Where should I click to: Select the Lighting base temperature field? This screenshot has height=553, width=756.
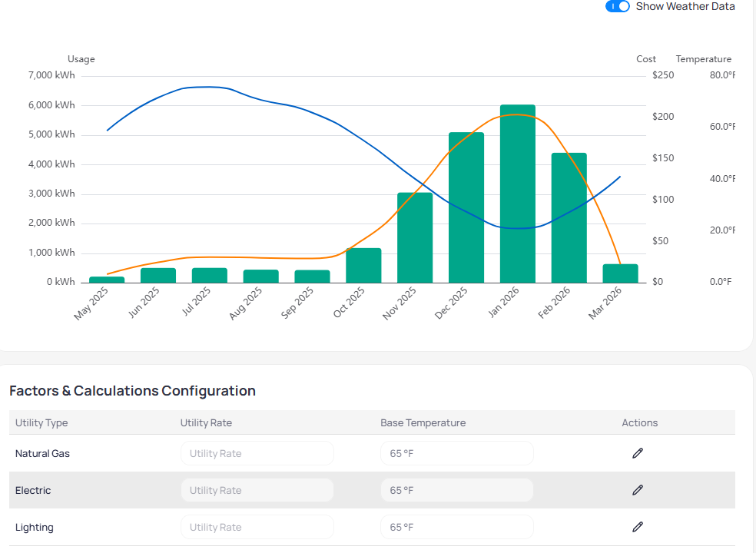click(x=456, y=527)
